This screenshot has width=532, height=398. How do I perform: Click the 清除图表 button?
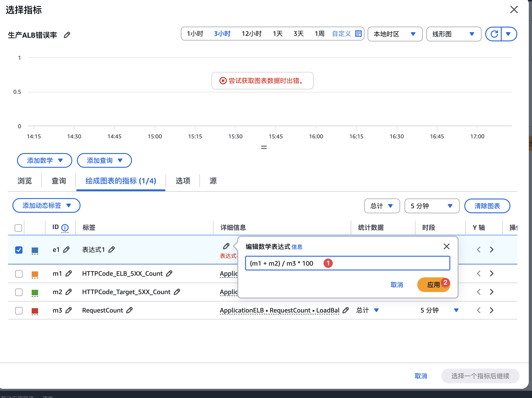click(x=487, y=206)
